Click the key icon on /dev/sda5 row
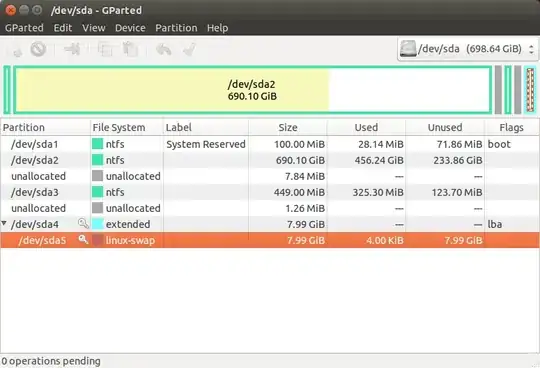Screen dimensions: 540x368 coord(83,239)
